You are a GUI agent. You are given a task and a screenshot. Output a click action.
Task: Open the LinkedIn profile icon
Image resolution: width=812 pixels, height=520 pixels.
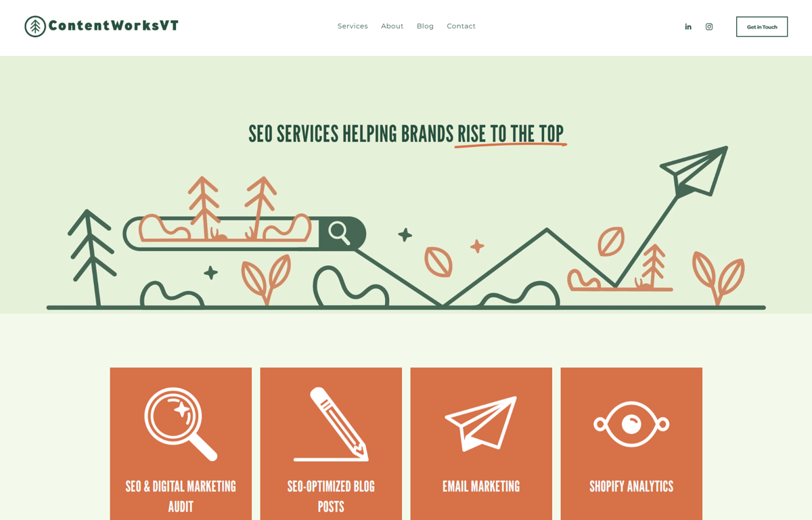(688, 27)
